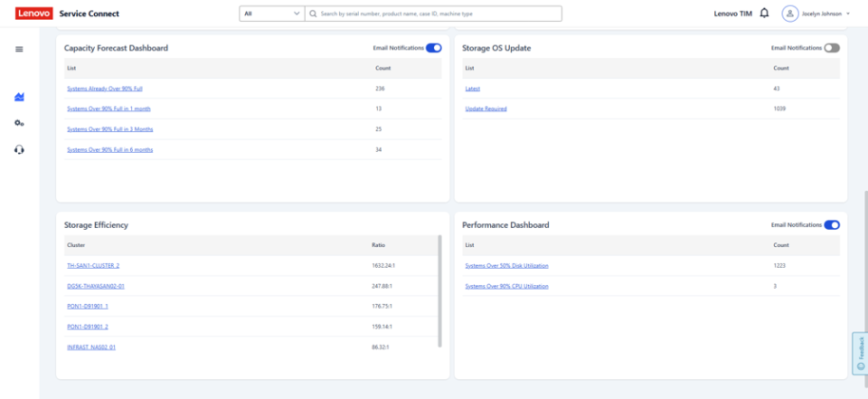Image resolution: width=868 pixels, height=399 pixels.
Task: Click Storage Efficiency list scrollbar
Action: [440, 290]
